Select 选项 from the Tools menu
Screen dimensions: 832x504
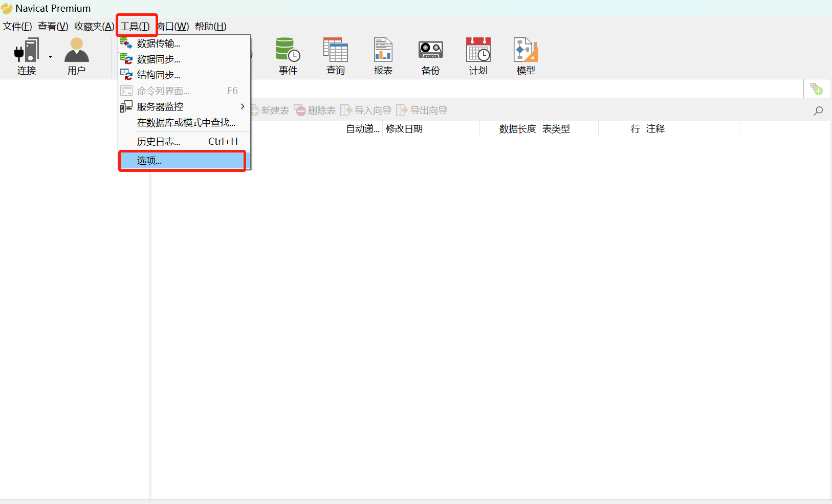click(148, 160)
